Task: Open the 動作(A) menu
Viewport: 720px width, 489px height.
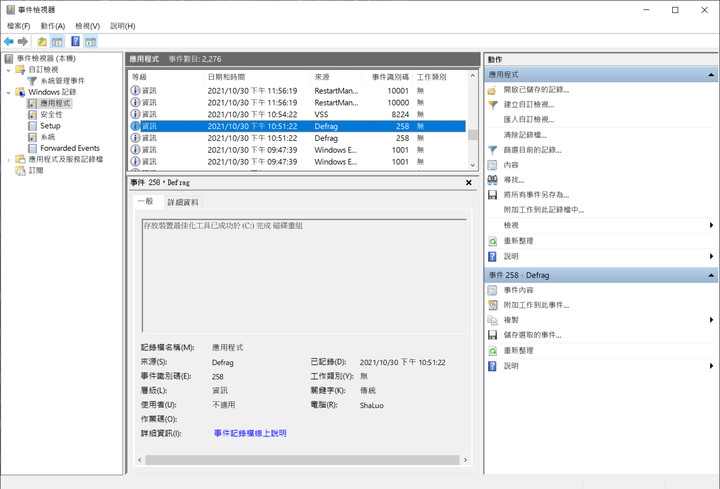Action: tap(53, 26)
